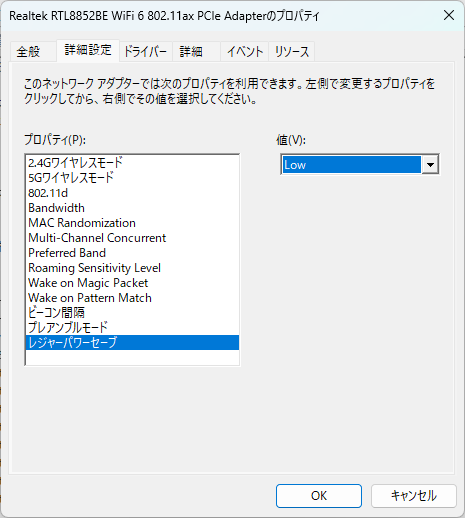Viewport: 465px width, 518px height.
Task: Select Multi-Channel Concurrent property
Action: click(x=132, y=238)
